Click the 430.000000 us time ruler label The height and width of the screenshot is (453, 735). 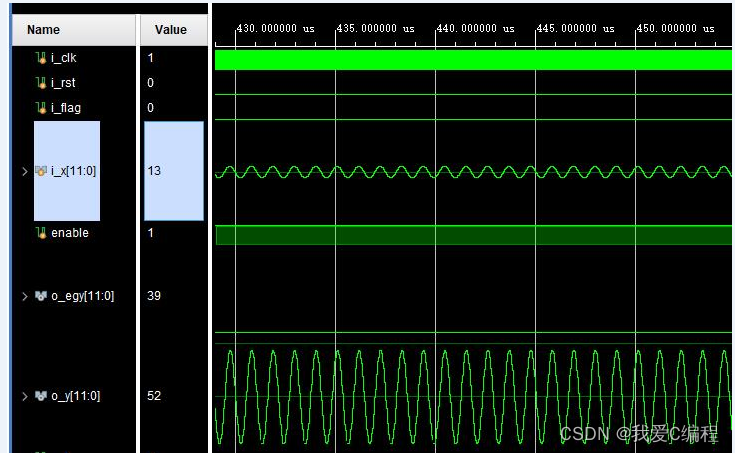point(275,29)
